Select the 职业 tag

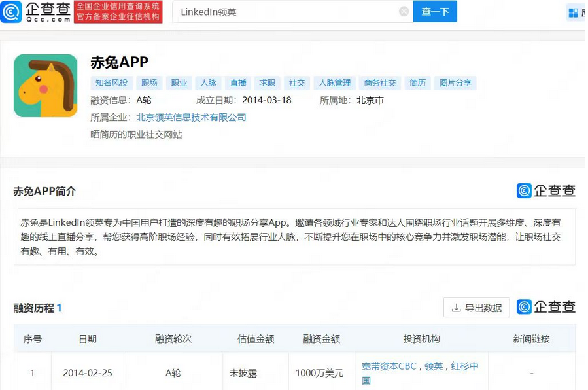click(179, 83)
